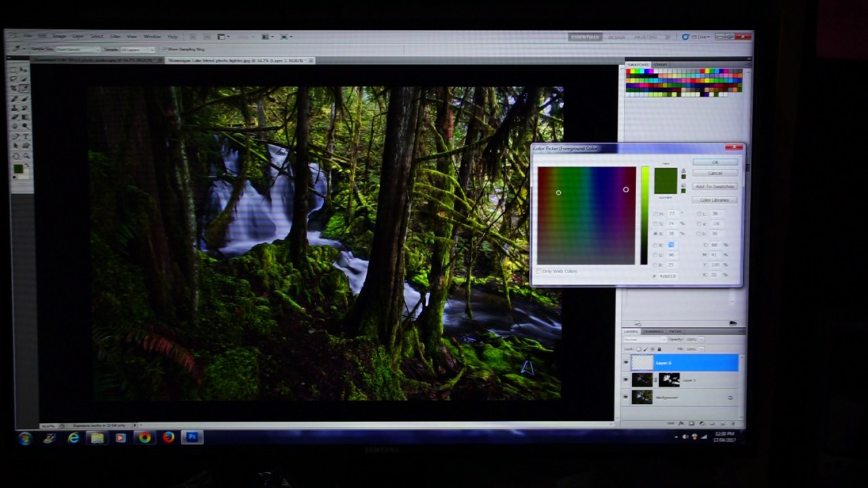868x488 pixels.
Task: Click the vertical hue slider bar
Action: click(645, 216)
